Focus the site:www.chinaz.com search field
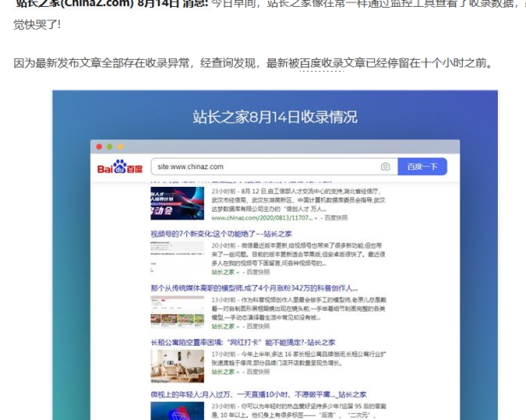 coord(274,166)
